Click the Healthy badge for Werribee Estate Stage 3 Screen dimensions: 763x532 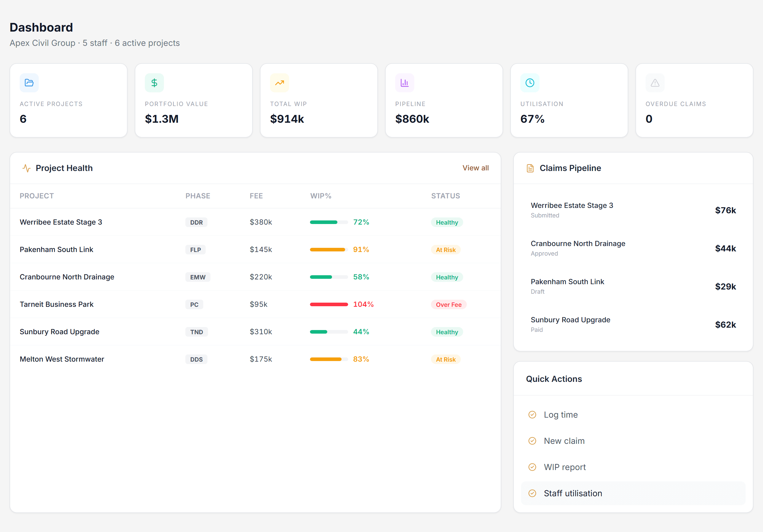[x=447, y=223]
